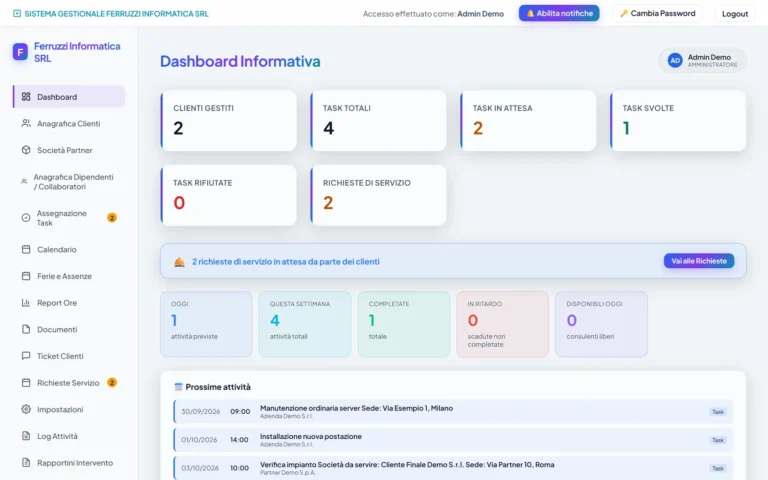Select the Task Svolte card

click(x=678, y=120)
